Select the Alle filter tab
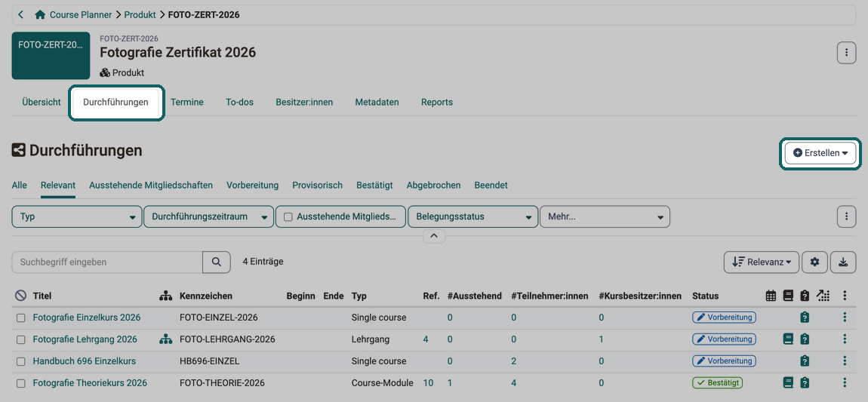The width and height of the screenshot is (868, 402). (x=20, y=186)
